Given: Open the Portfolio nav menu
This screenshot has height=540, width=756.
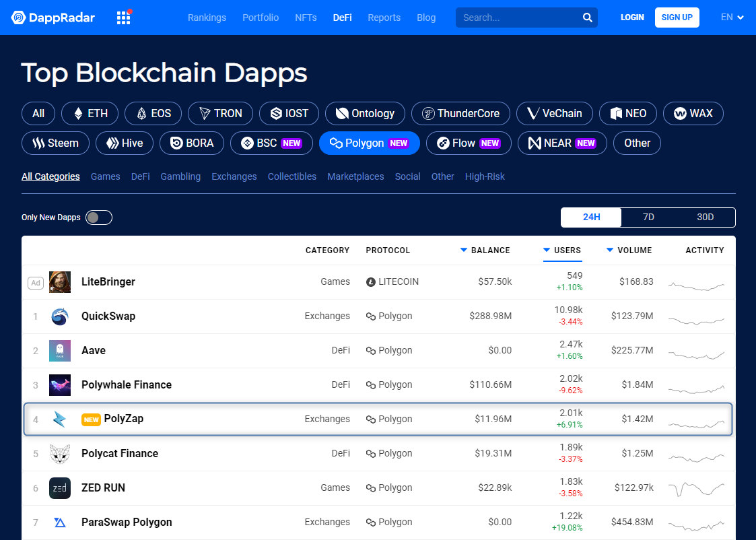Looking at the screenshot, I should [x=261, y=18].
